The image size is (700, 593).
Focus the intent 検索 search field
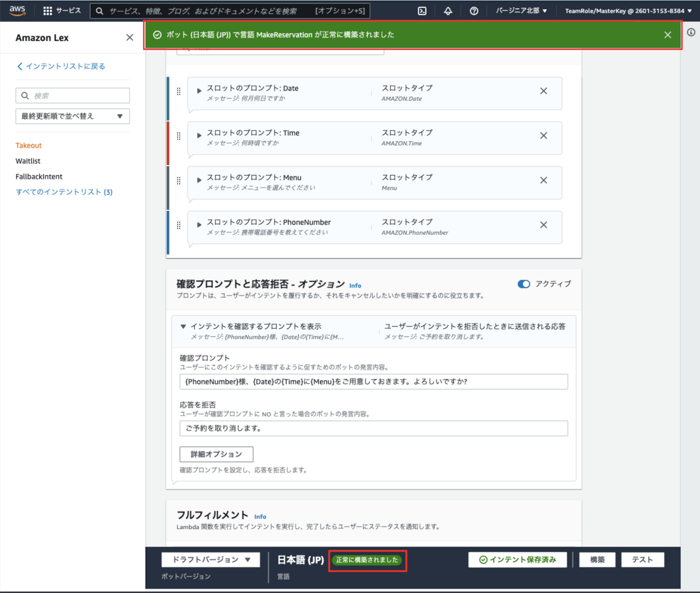pos(73,96)
